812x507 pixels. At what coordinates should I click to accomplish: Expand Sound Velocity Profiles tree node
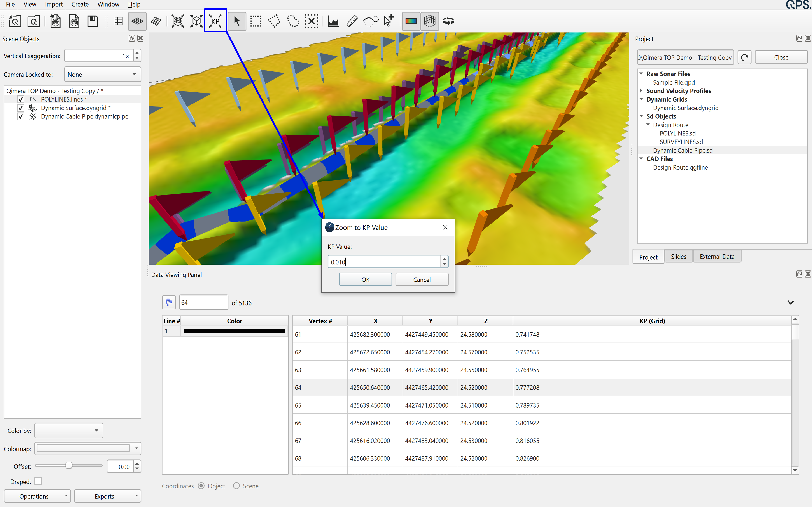[641, 91]
